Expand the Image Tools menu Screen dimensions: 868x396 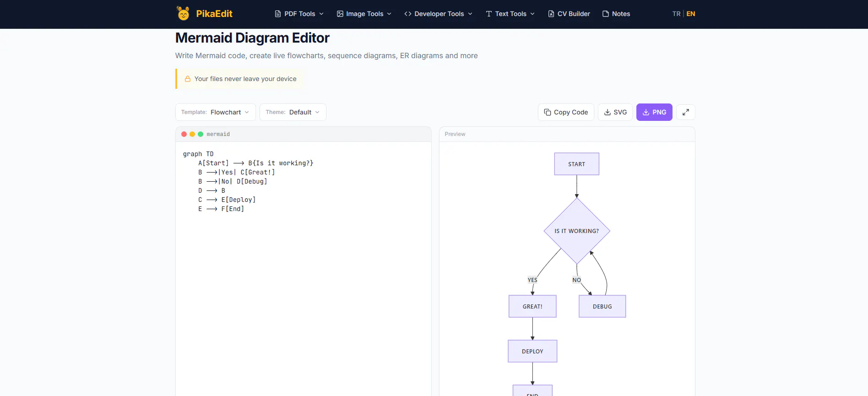tap(364, 14)
